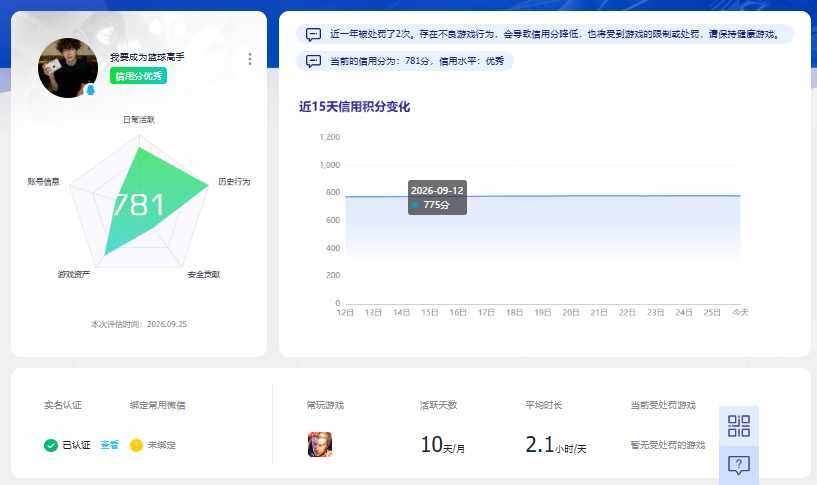Click the profile avatar photo
This screenshot has width=817, height=485.
(x=68, y=68)
